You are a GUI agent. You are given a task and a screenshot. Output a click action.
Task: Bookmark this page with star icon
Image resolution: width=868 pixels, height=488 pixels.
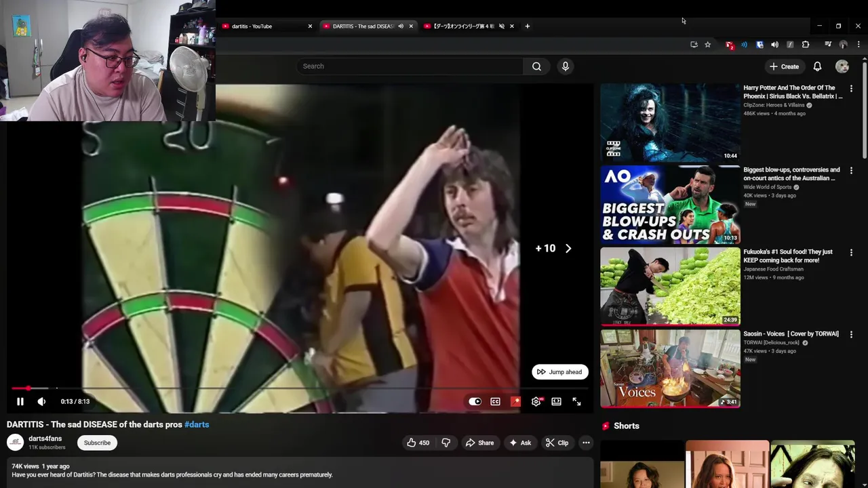(x=707, y=45)
